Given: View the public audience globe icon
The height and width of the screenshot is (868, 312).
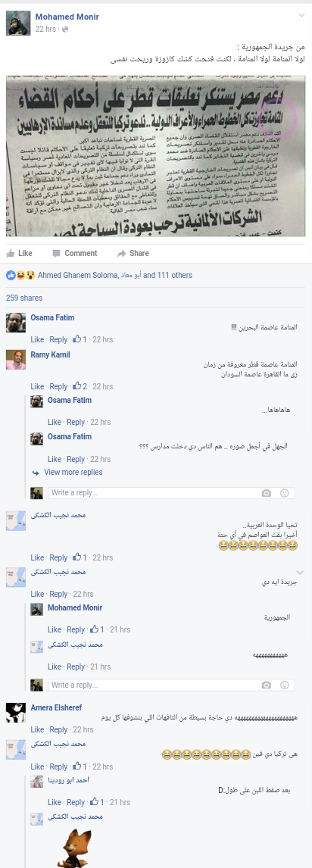Looking at the screenshot, I should pyautogui.click(x=65, y=29).
